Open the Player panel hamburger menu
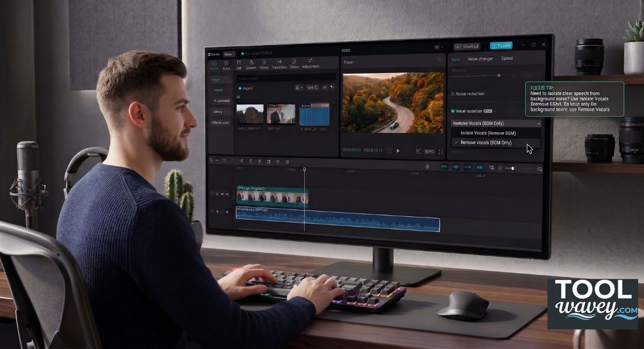Screen dimensions: 644x349 click(x=438, y=60)
